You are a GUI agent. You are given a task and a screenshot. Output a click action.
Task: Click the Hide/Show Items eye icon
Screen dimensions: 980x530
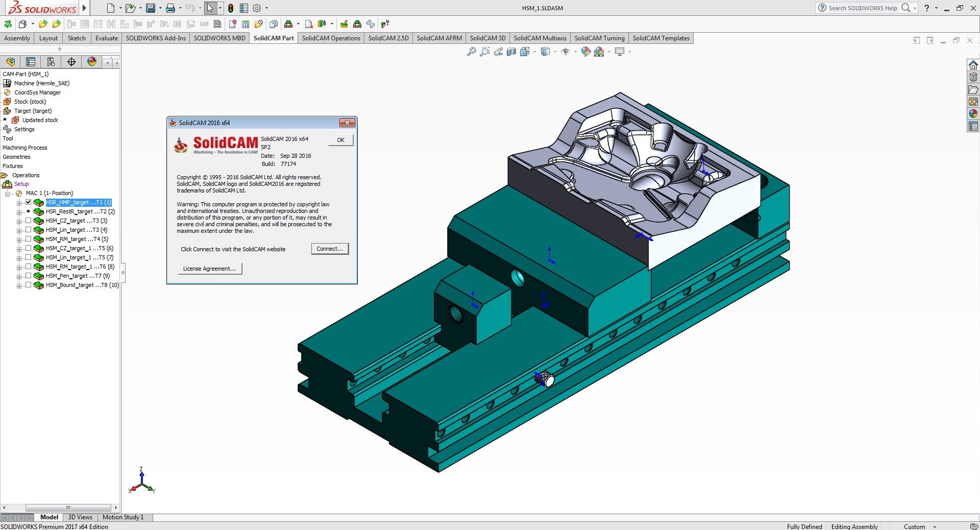coord(566,52)
